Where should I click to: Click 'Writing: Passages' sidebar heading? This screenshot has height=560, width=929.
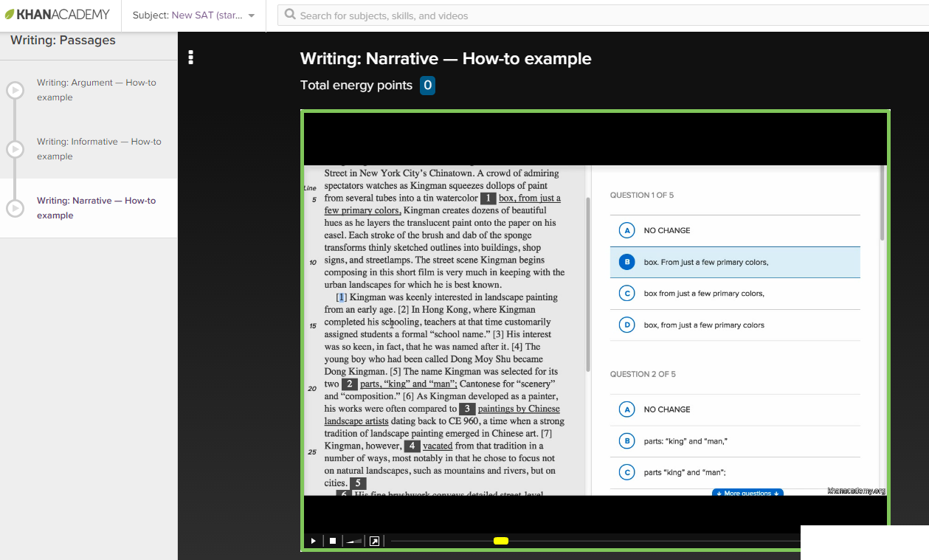pyautogui.click(x=63, y=41)
